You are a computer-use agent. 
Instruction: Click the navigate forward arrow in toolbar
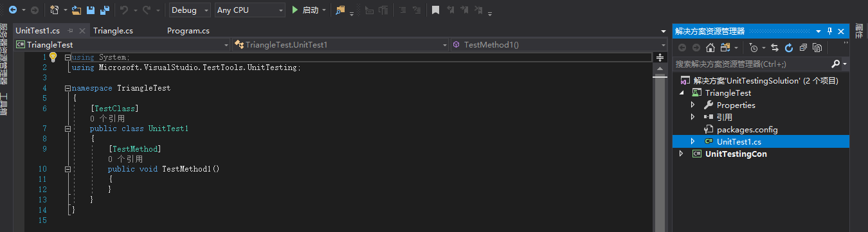pos(34,10)
